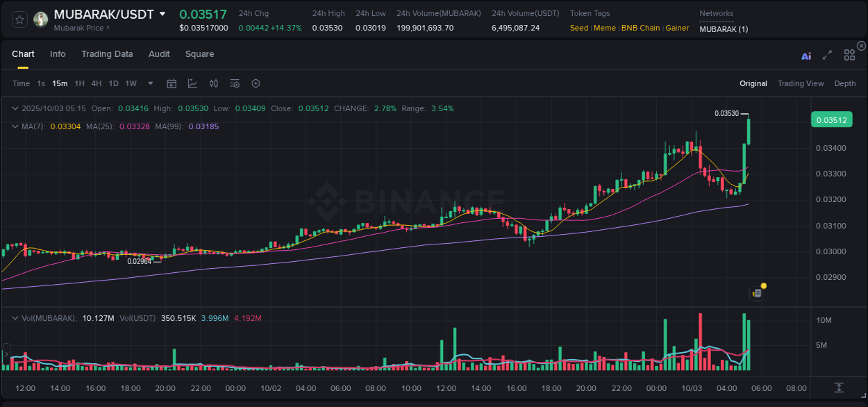Open the extra time interval dropdown arrow
This screenshot has height=407, width=868.
[149, 83]
